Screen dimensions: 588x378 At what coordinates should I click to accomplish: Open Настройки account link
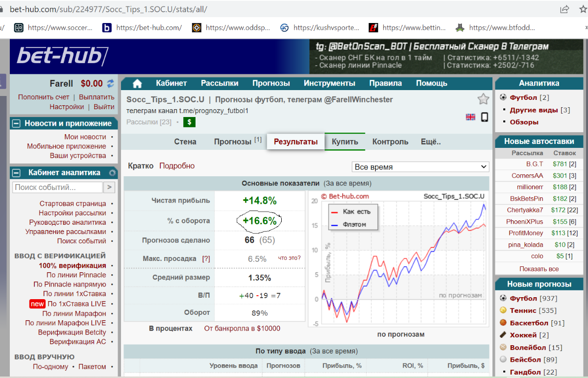[67, 107]
